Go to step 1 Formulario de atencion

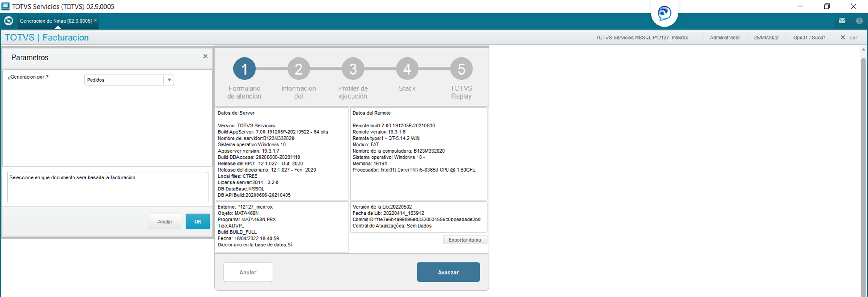(x=244, y=68)
